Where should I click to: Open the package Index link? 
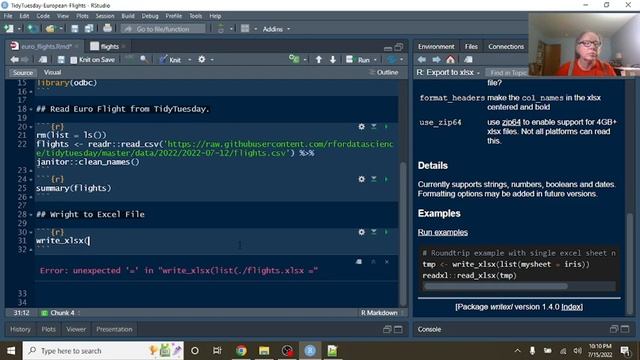[572, 307]
